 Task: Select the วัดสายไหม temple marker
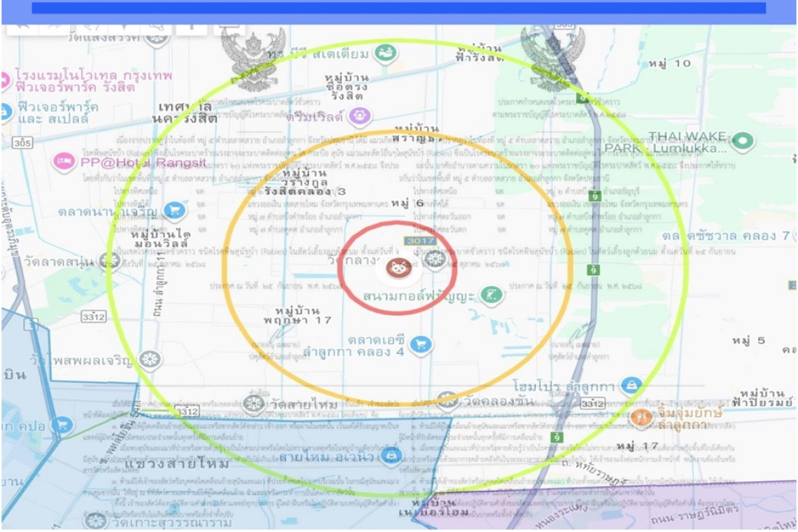pos(253,404)
